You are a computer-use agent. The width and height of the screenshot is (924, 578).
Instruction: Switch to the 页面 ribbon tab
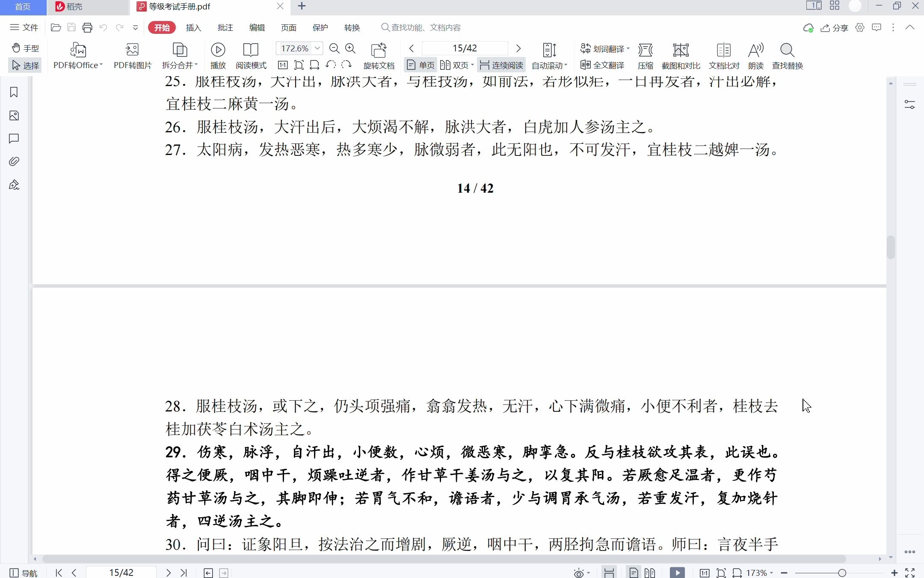(x=288, y=27)
